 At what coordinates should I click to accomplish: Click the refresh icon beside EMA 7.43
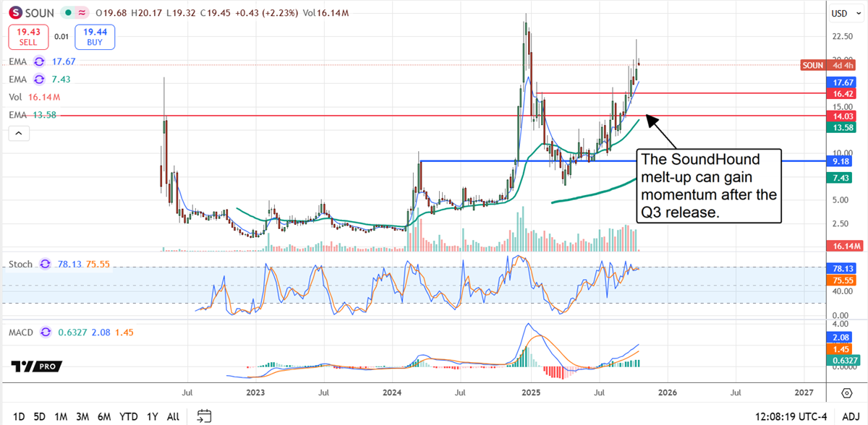click(39, 80)
